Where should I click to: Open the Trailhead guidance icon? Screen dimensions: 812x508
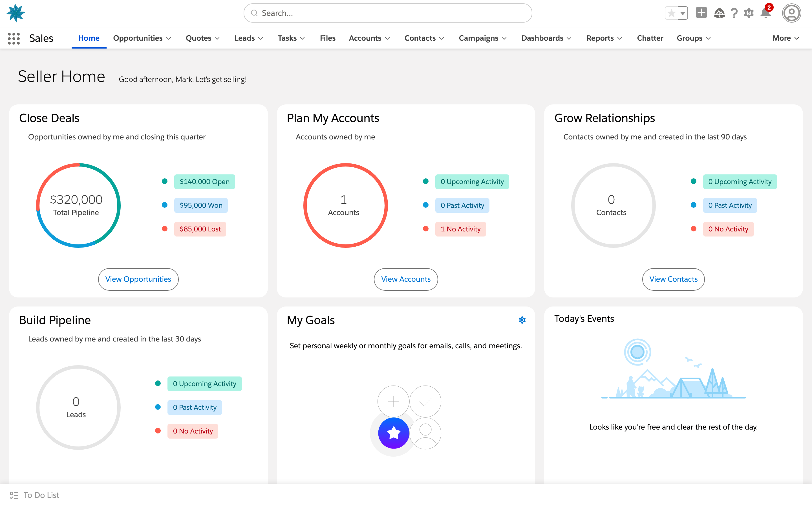[719, 13]
